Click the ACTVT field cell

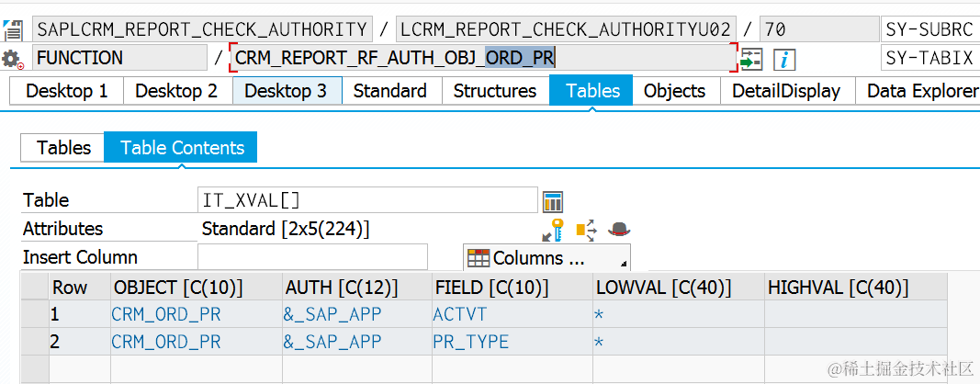(513, 314)
